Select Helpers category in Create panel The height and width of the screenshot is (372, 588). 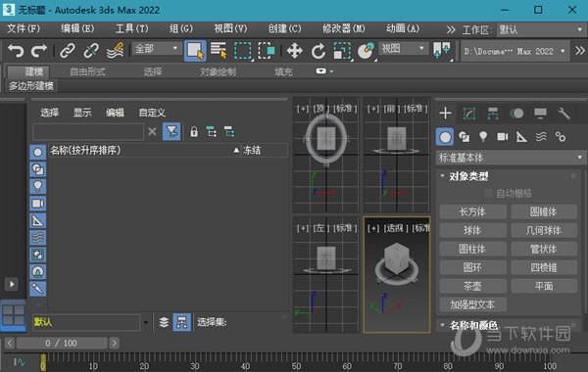pos(521,137)
